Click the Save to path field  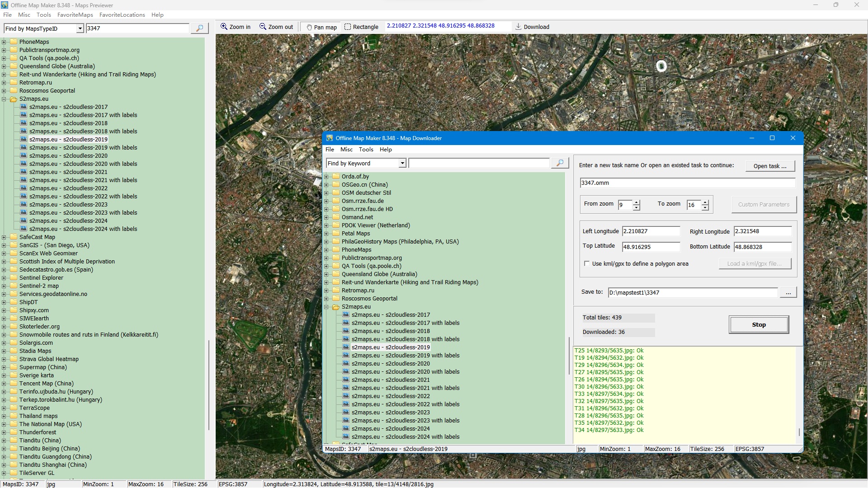click(692, 292)
